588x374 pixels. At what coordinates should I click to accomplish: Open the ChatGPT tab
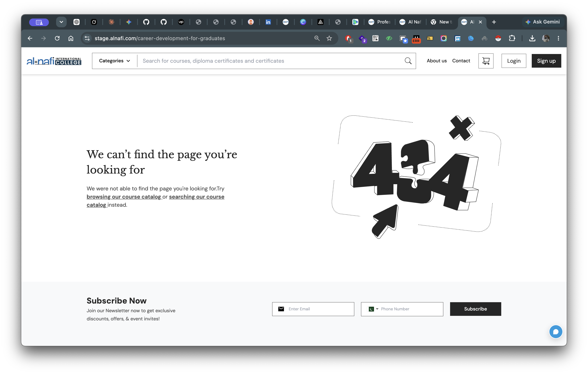point(76,22)
